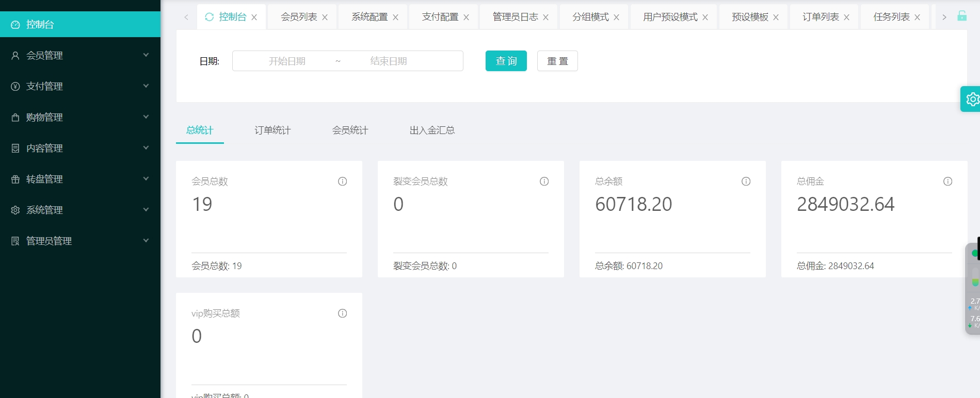
Task: Switch to the 订单统计 tab
Action: pos(272,130)
